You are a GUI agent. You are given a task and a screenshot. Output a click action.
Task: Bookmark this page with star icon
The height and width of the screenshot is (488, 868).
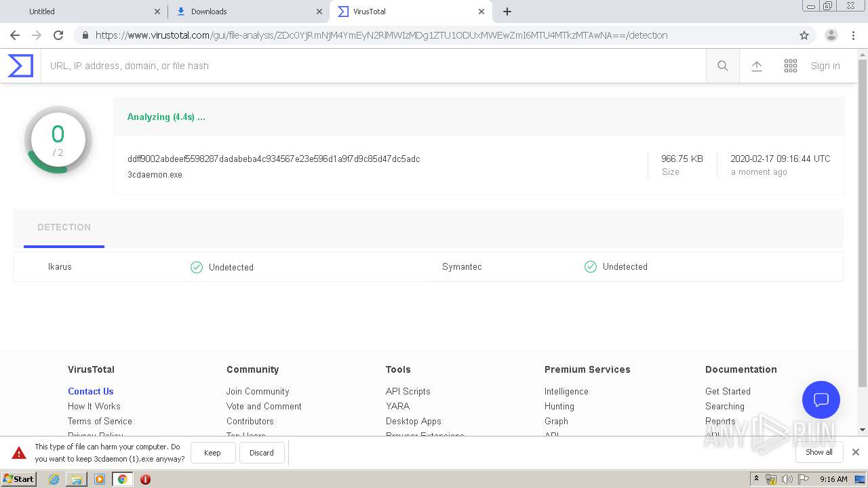[x=804, y=35]
